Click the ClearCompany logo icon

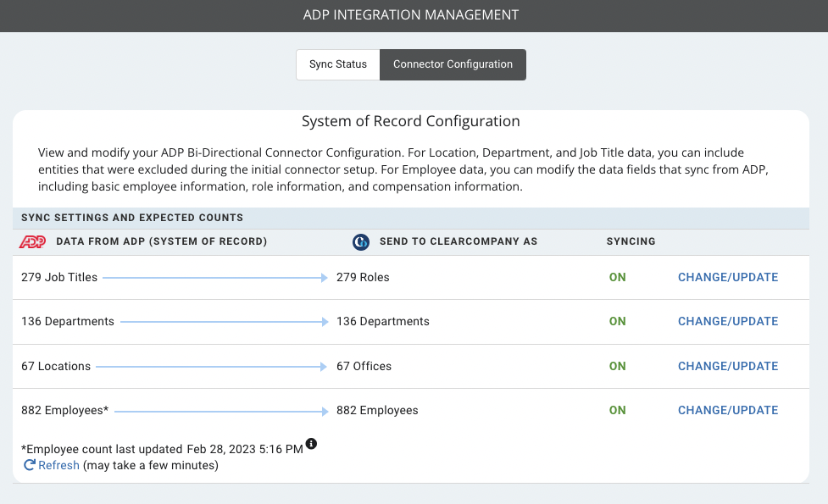point(361,241)
